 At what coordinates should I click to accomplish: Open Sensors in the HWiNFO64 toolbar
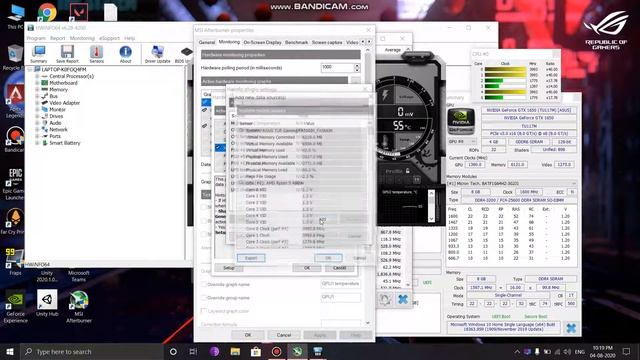pos(96,54)
